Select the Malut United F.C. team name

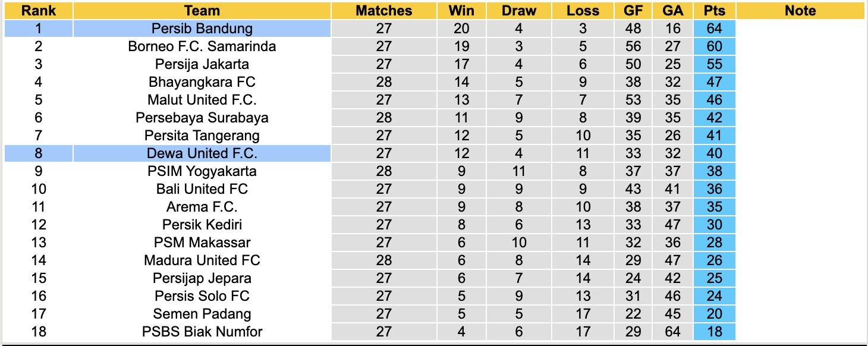[202, 100]
